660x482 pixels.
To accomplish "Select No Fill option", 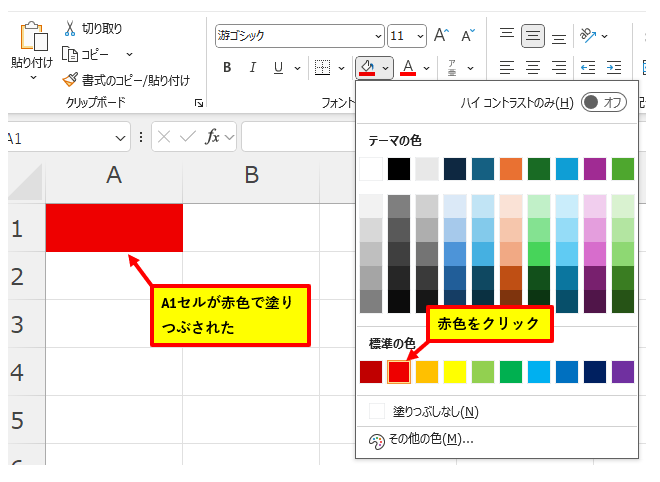I will coord(497,411).
